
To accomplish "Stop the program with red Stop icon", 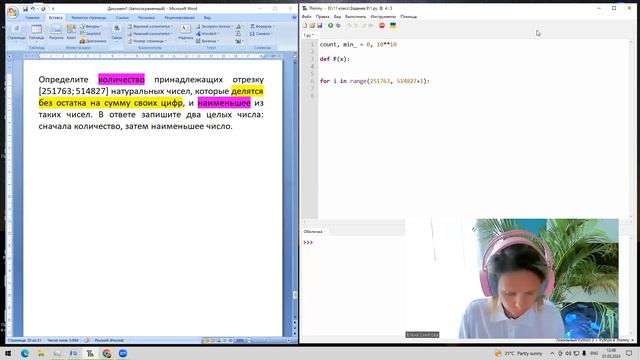I will click(x=382, y=25).
